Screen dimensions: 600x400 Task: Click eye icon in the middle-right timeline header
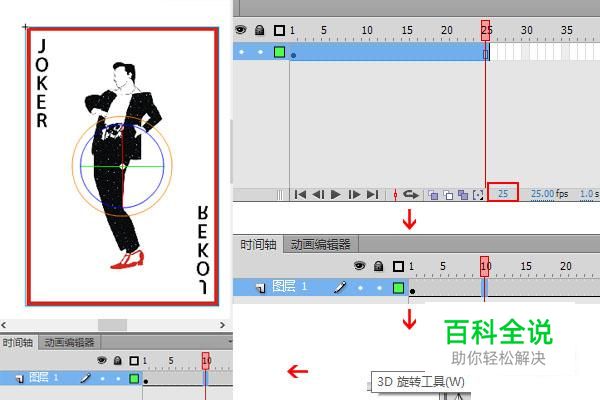click(x=359, y=265)
